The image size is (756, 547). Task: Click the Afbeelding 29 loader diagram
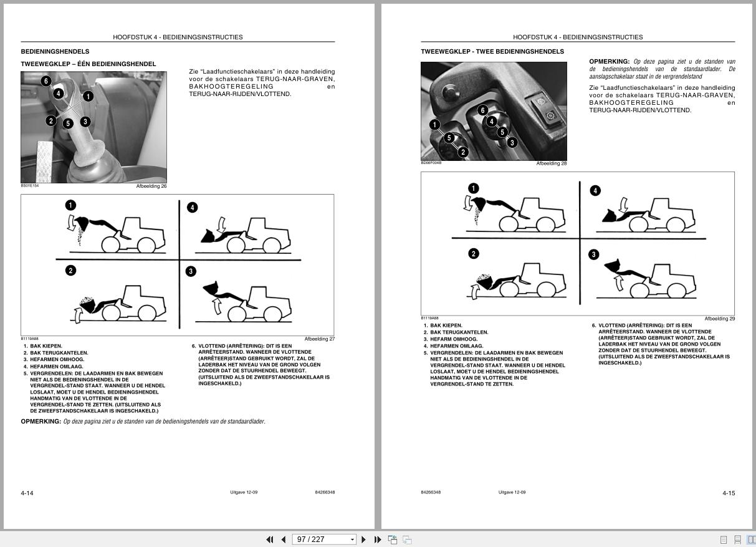click(x=578, y=244)
